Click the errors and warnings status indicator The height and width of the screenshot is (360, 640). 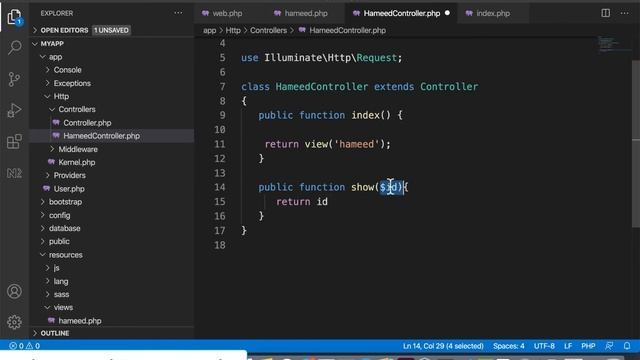24,346
